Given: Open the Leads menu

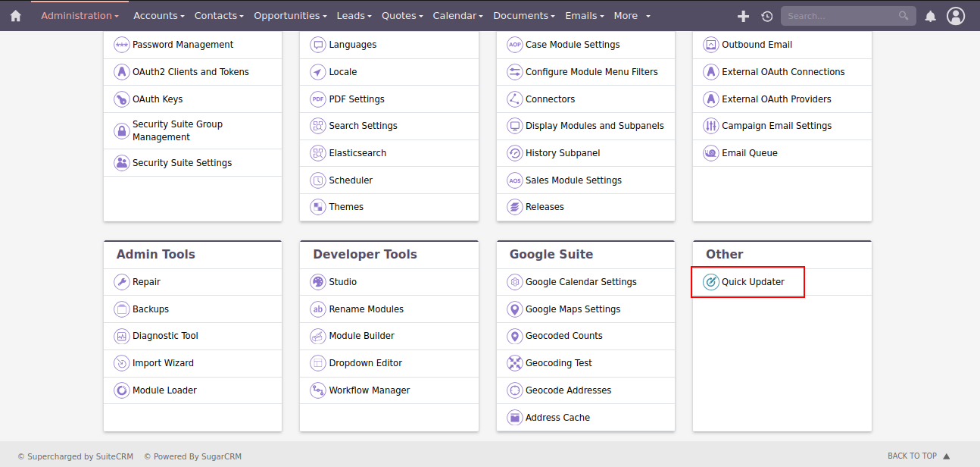Looking at the screenshot, I should click(x=354, y=16).
